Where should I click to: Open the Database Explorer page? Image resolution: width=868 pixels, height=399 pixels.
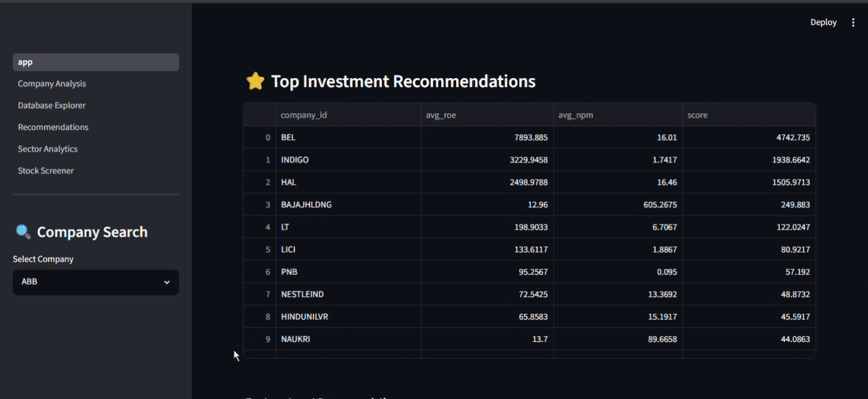point(96,106)
